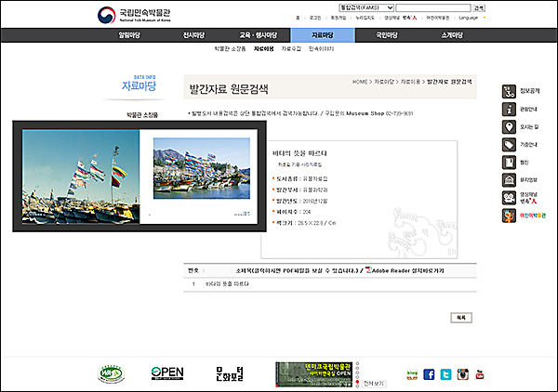Click the 검색 search button

479,7
